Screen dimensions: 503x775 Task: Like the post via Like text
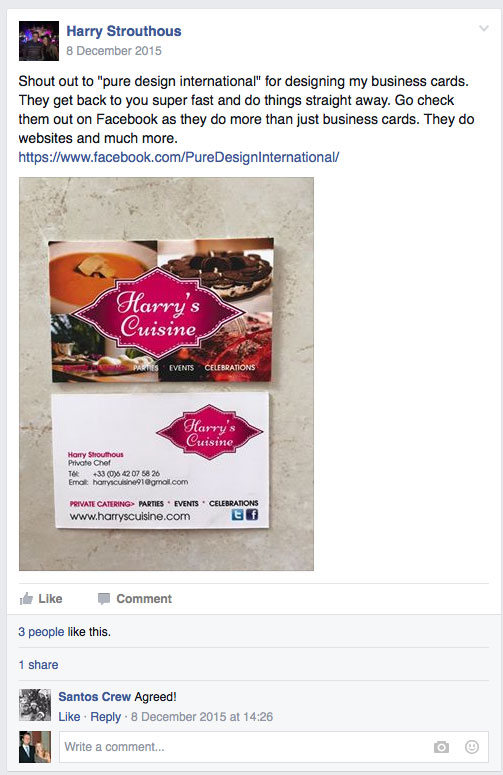(50, 599)
